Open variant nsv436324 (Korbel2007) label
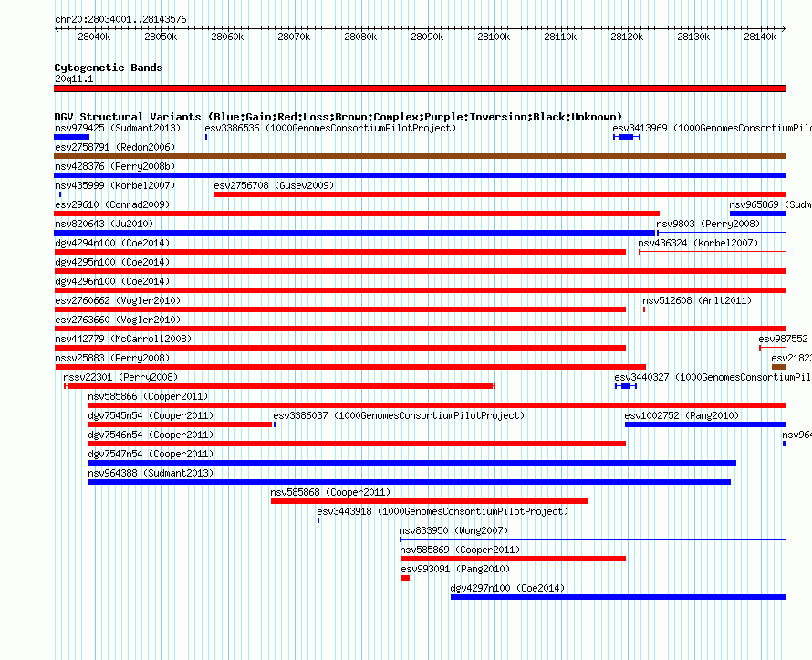Screen dimensions: 812x660 (698, 243)
